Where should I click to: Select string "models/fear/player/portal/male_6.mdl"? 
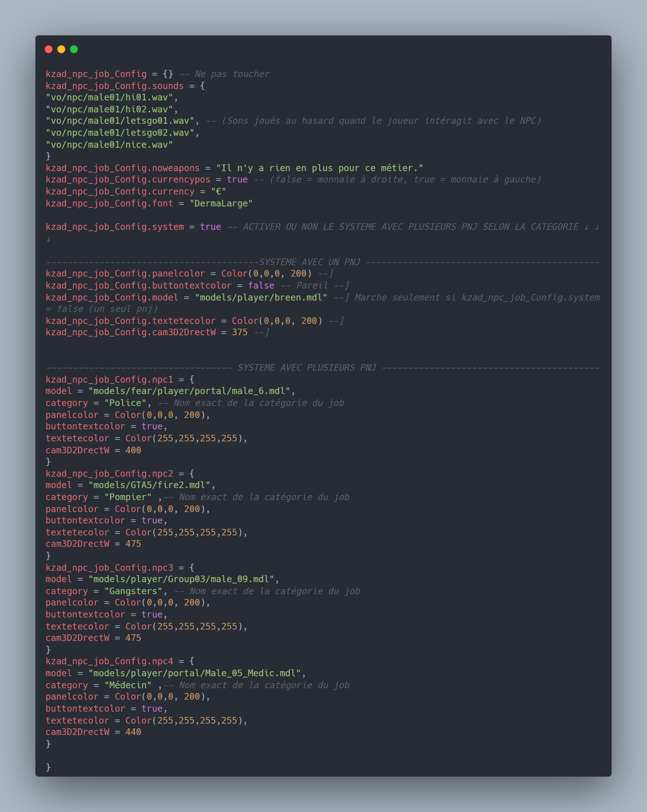click(x=189, y=391)
